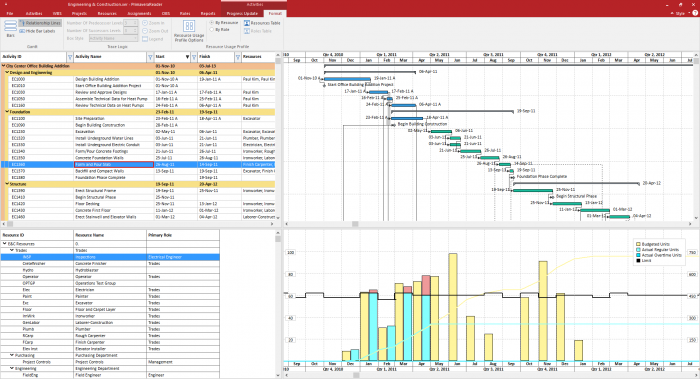Select the By Resource radio button
Viewport: 700px width, 379px height.
(212, 23)
